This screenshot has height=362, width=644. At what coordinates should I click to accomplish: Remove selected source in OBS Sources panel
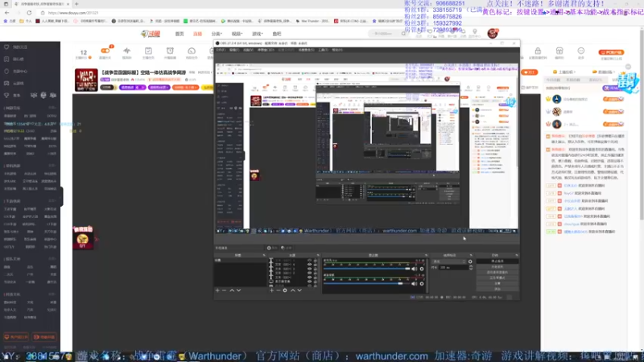[278, 290]
